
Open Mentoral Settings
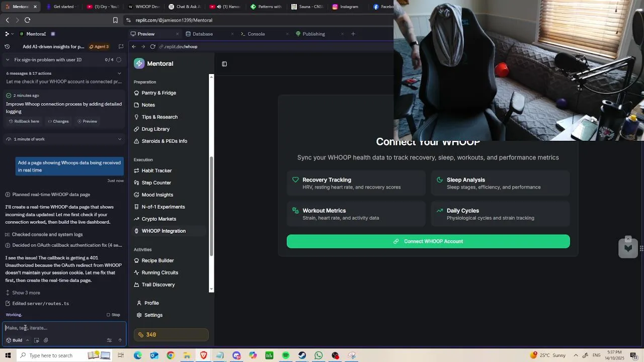coord(149,315)
